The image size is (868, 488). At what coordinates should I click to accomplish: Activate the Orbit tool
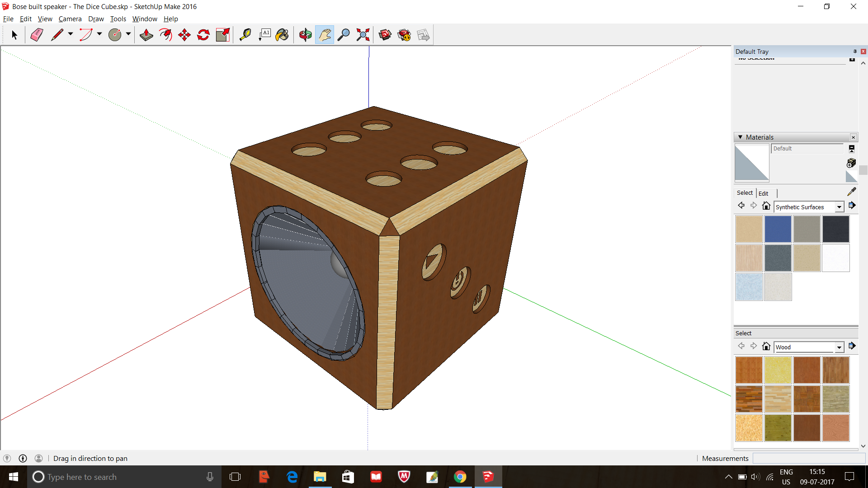pos(306,34)
